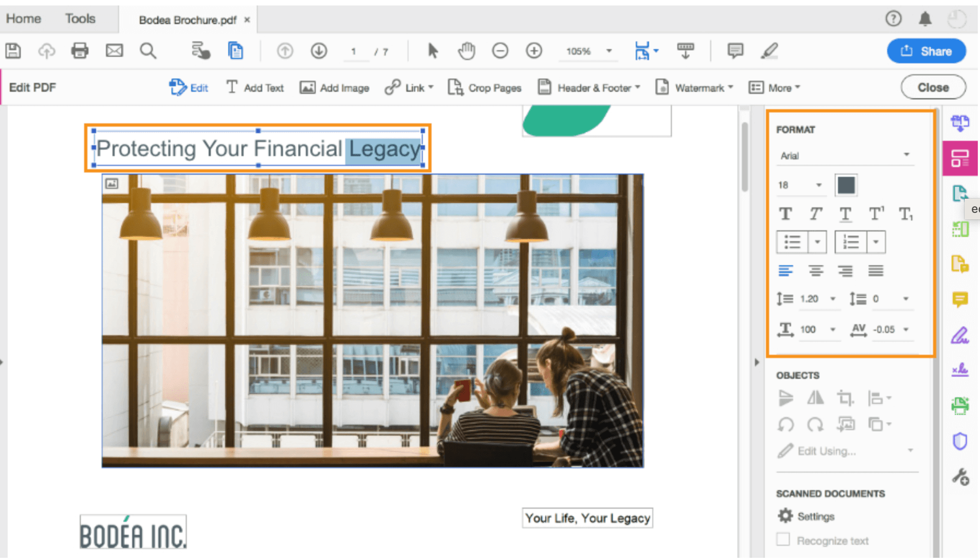This screenshot has width=980, height=560.
Task: Open the Fill & Sign tool in sidebar
Action: (x=960, y=335)
